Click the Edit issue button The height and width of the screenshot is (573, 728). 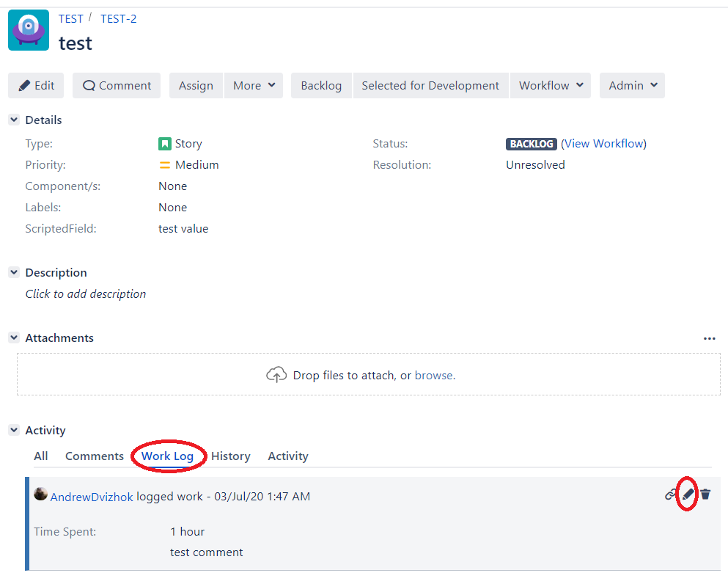click(36, 86)
